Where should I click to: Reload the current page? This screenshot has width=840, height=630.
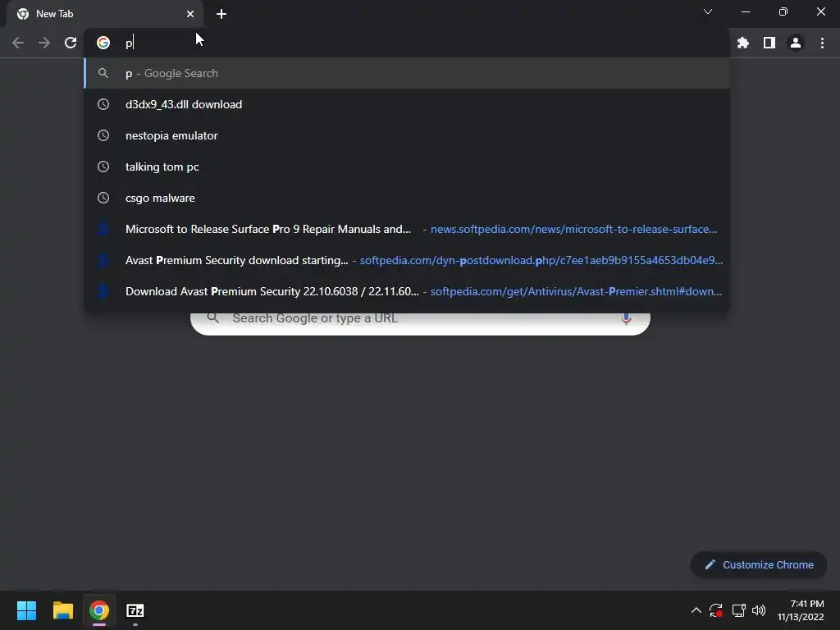coord(71,43)
